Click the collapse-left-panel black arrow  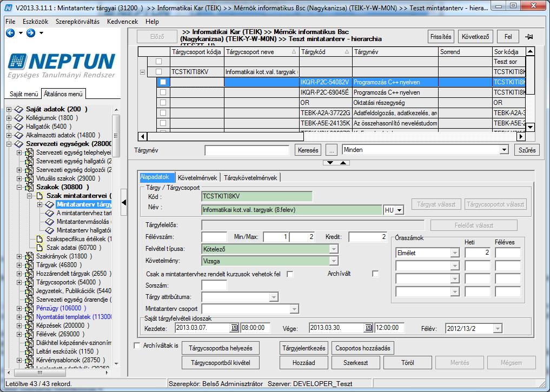point(124,203)
